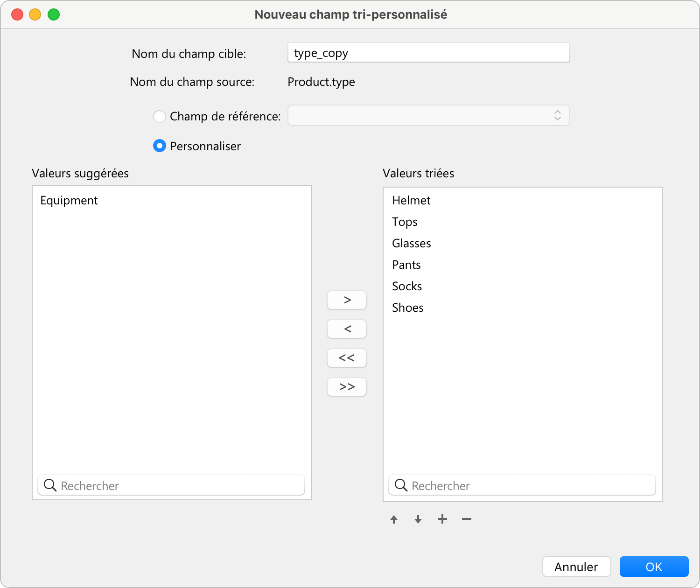Select Helmet in sorted values list

pyautogui.click(x=411, y=201)
